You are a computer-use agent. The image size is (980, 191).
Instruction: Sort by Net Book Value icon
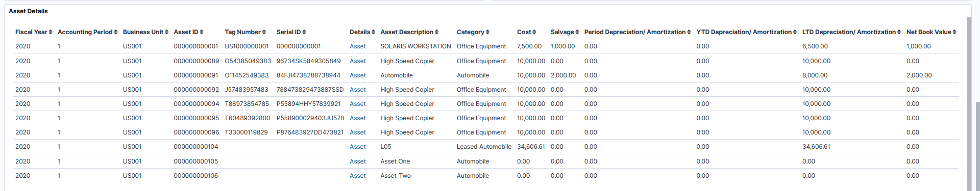point(954,32)
